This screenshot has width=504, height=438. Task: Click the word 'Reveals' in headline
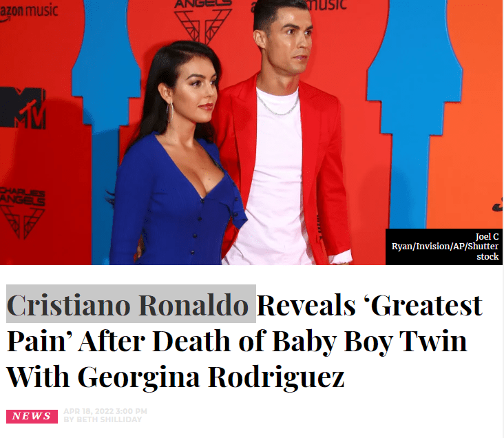(x=306, y=305)
